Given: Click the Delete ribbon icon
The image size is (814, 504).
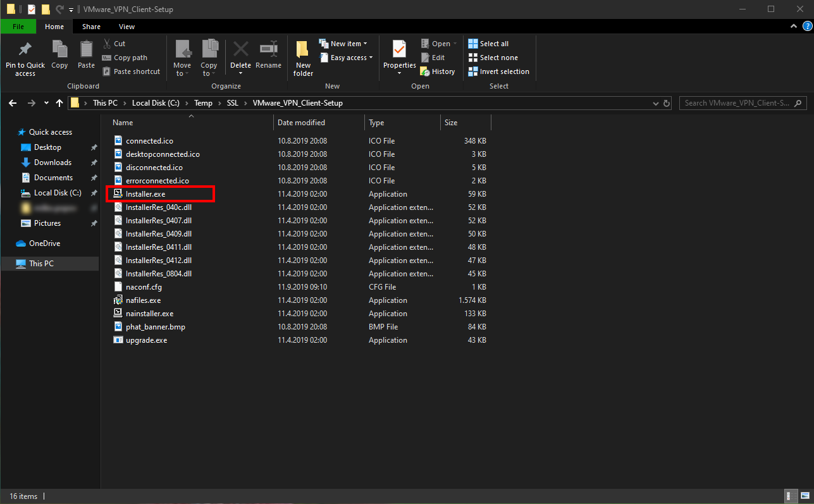Looking at the screenshot, I should tap(240, 49).
